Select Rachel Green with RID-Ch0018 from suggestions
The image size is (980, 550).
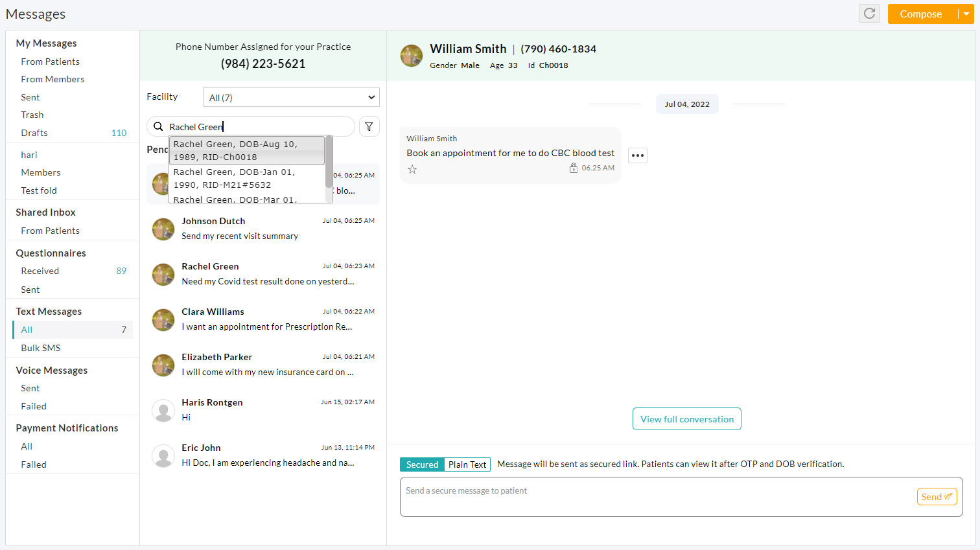point(246,150)
